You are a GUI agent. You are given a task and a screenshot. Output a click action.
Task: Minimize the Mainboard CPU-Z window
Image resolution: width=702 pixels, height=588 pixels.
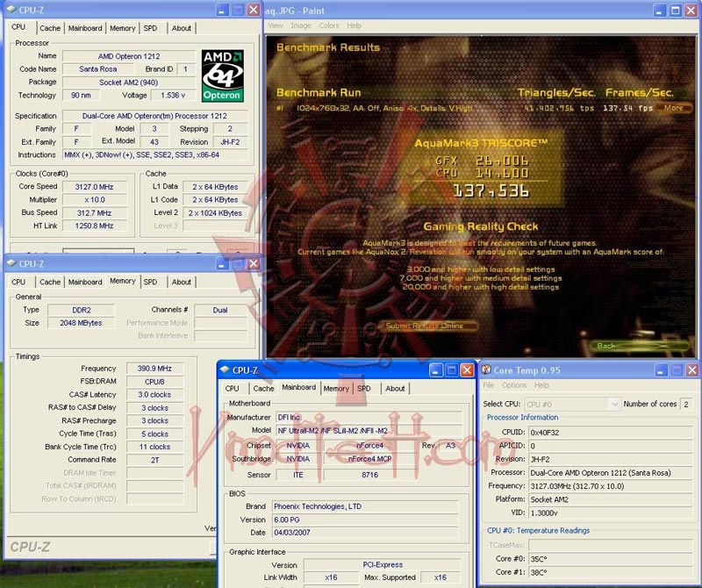click(x=435, y=369)
